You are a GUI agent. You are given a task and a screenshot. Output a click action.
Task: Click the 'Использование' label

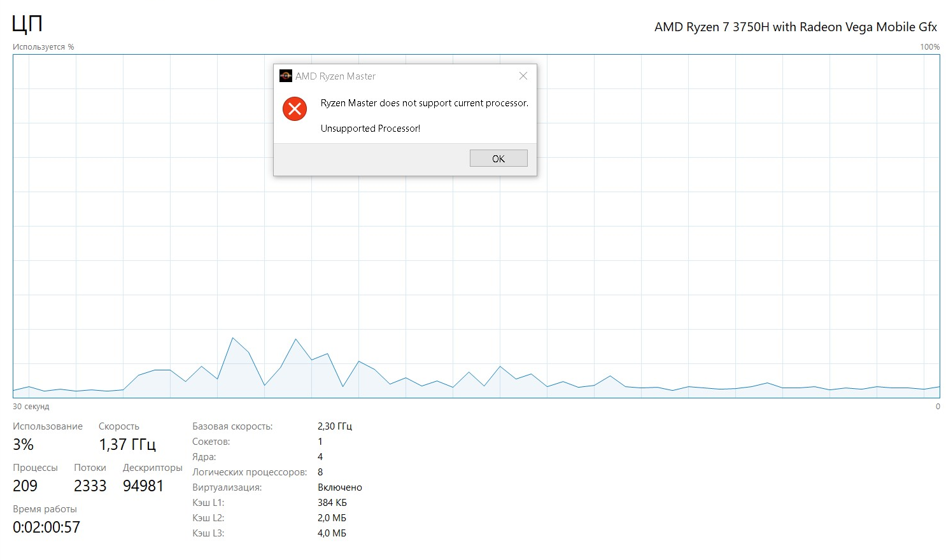48,426
